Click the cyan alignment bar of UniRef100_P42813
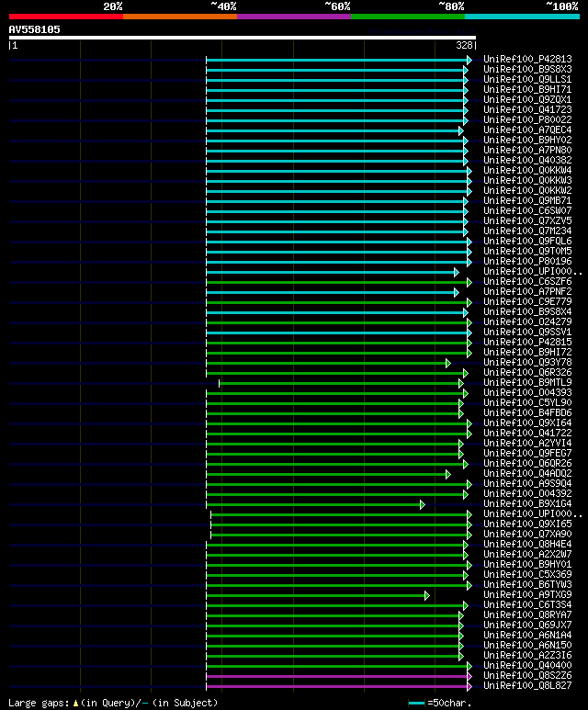 (x=337, y=60)
